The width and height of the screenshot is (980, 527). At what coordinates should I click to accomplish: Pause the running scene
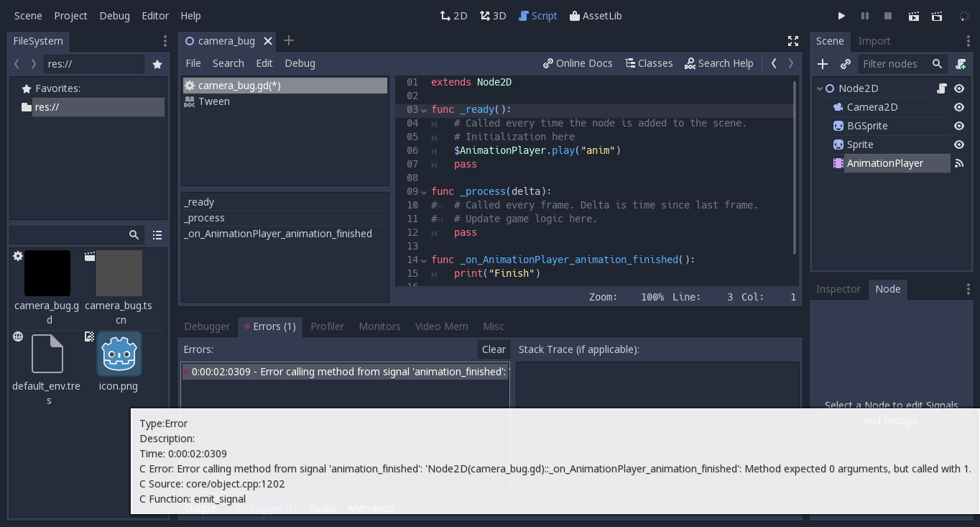(865, 15)
